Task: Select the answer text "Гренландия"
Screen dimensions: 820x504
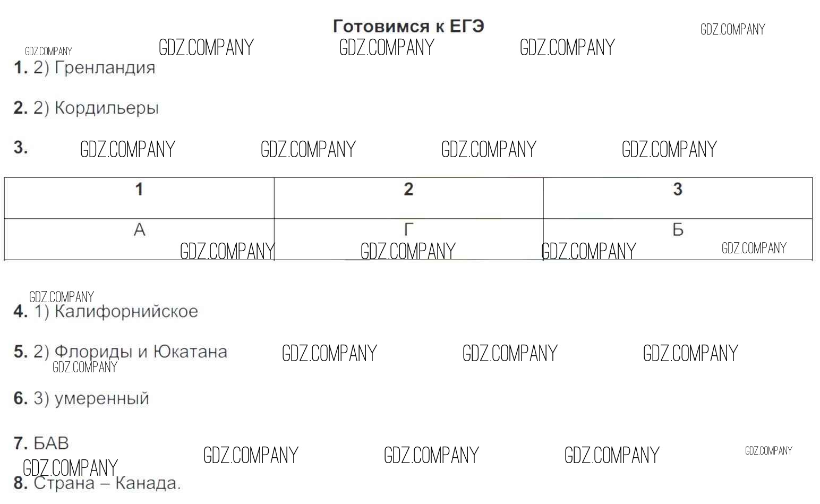Action: point(105,68)
